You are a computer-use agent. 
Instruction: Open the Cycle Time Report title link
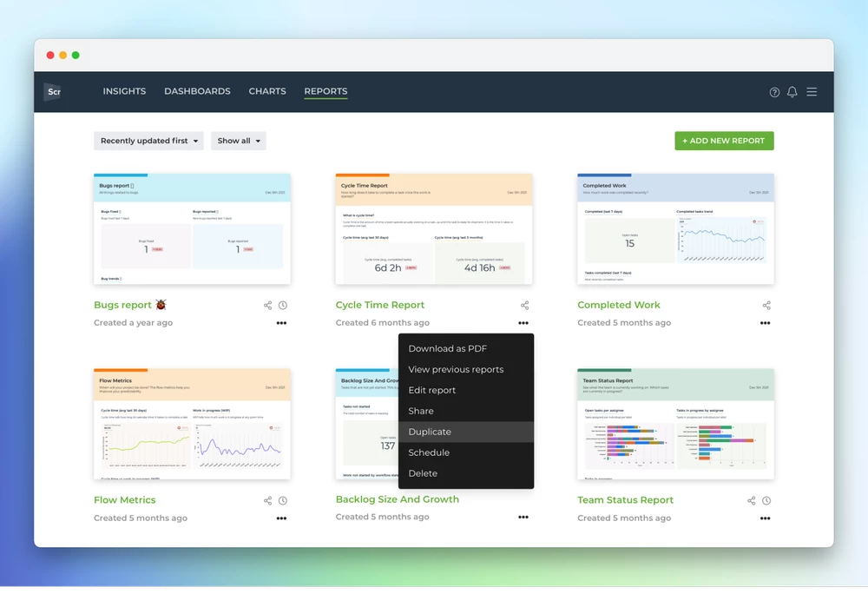click(380, 305)
